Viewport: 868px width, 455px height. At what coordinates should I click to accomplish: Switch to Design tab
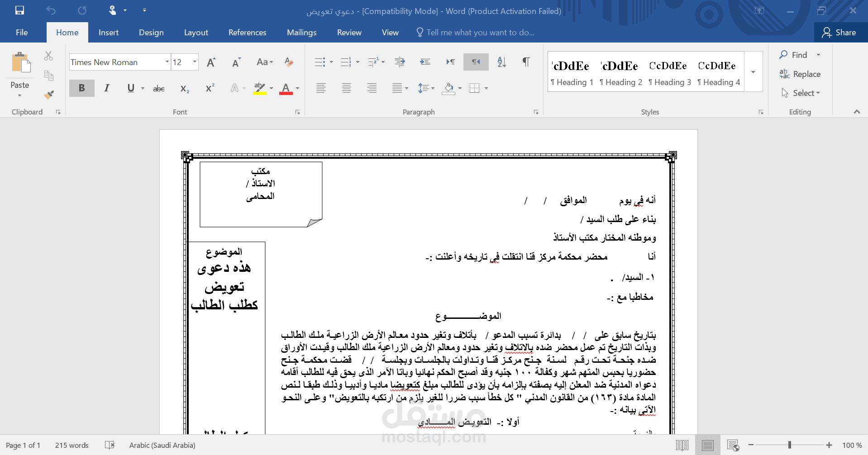[151, 33]
